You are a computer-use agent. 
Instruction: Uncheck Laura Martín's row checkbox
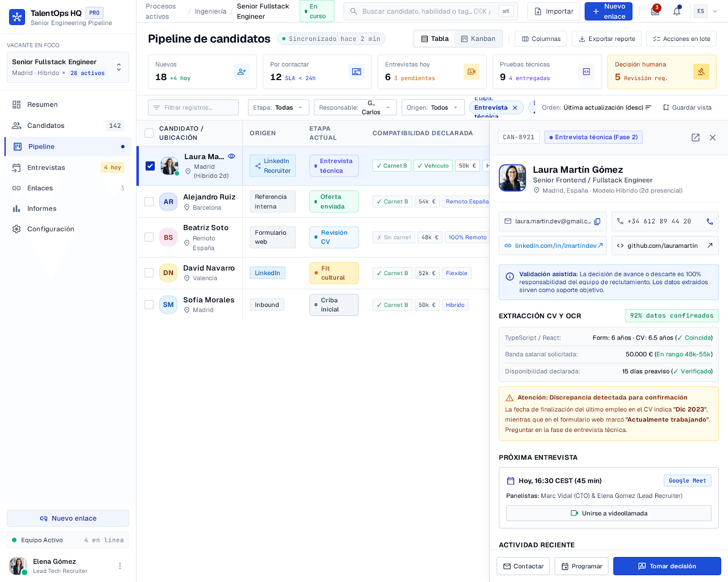click(x=150, y=166)
